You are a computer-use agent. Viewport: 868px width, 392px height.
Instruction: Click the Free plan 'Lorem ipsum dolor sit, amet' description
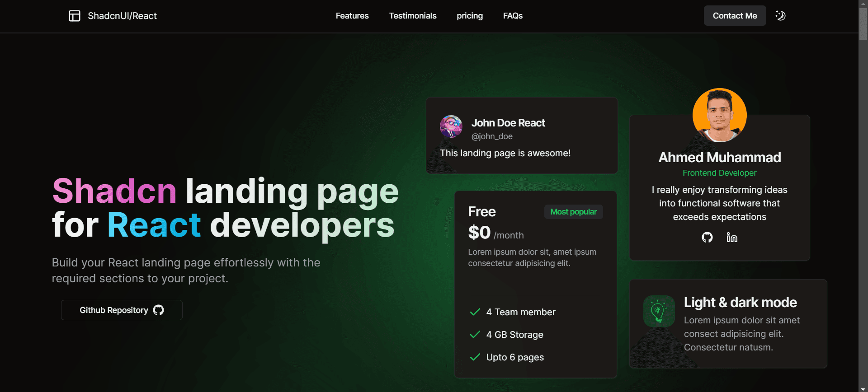pos(532,257)
